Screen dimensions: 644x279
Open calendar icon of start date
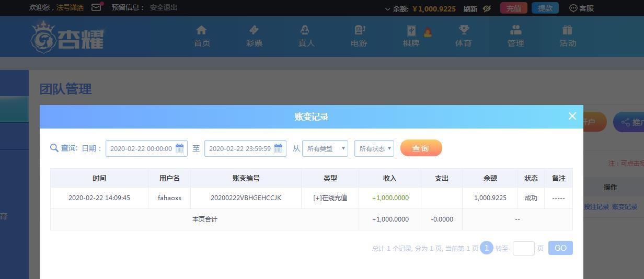pyautogui.click(x=179, y=148)
